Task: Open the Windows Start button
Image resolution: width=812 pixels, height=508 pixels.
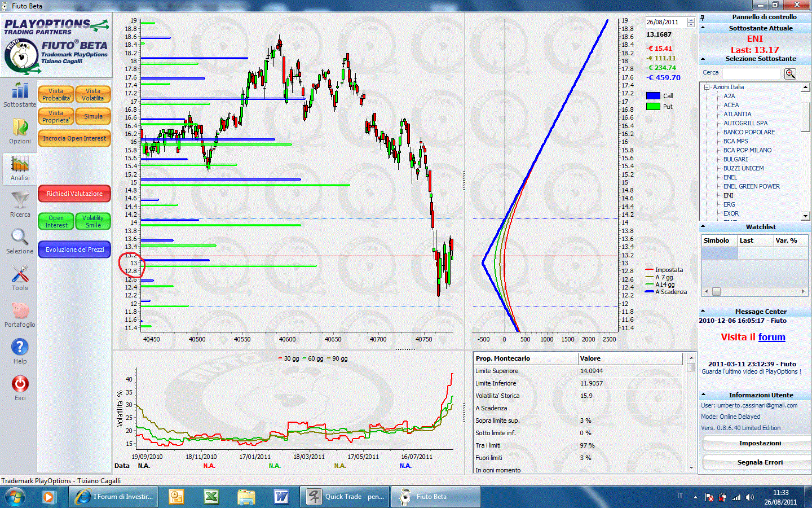Action: (15, 497)
